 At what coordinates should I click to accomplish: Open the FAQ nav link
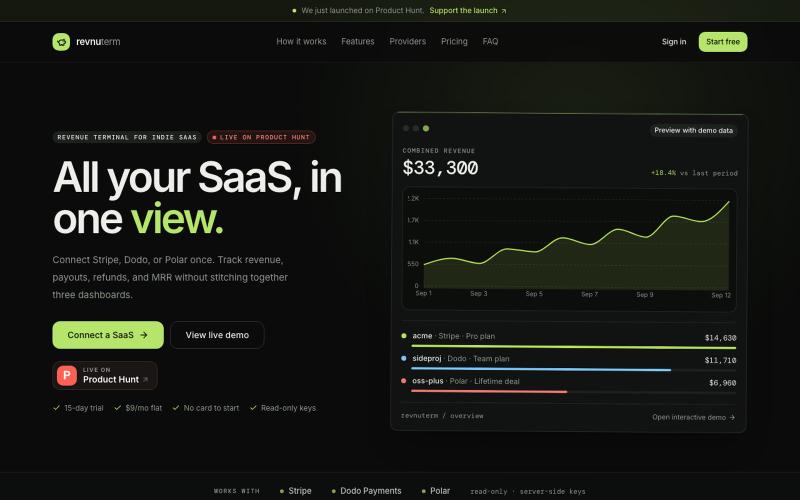490,41
